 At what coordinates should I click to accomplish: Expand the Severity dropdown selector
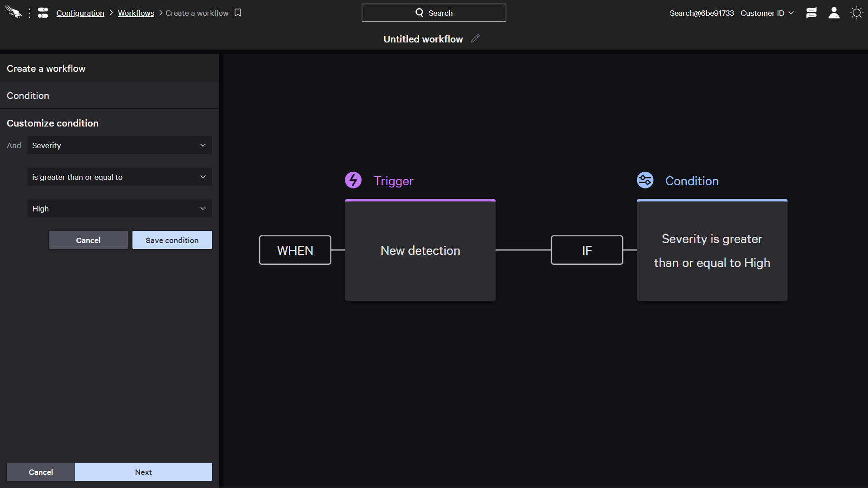[x=119, y=145]
